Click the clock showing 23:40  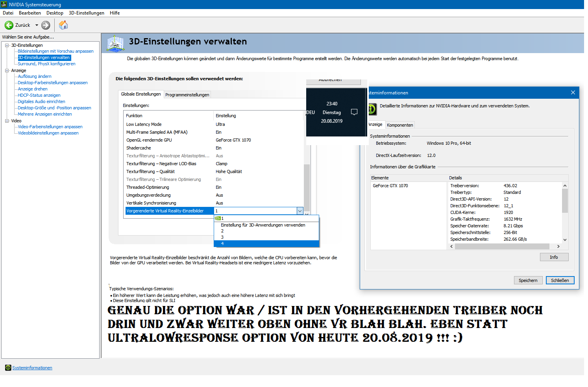(332, 104)
